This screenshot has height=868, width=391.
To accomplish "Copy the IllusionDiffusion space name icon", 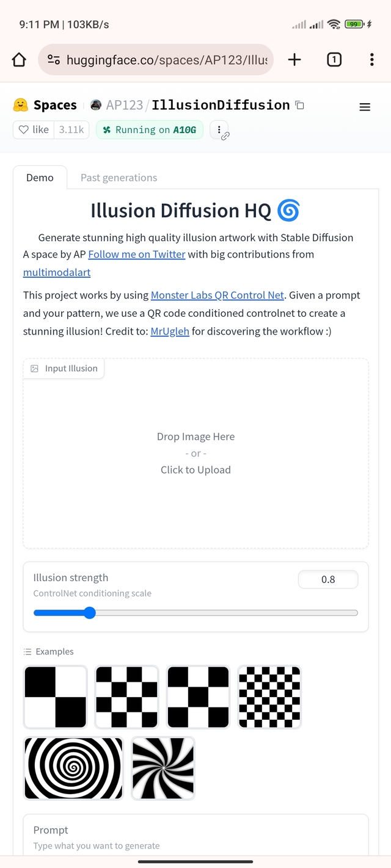I will click(x=300, y=105).
